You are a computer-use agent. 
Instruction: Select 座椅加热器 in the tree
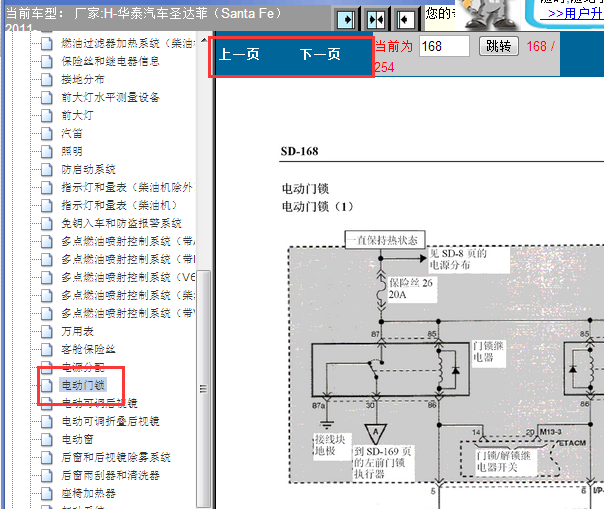click(88, 493)
